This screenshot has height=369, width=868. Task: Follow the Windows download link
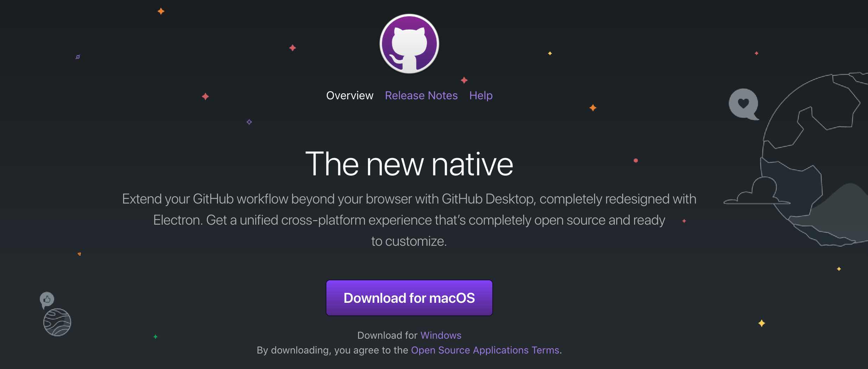pyautogui.click(x=441, y=335)
